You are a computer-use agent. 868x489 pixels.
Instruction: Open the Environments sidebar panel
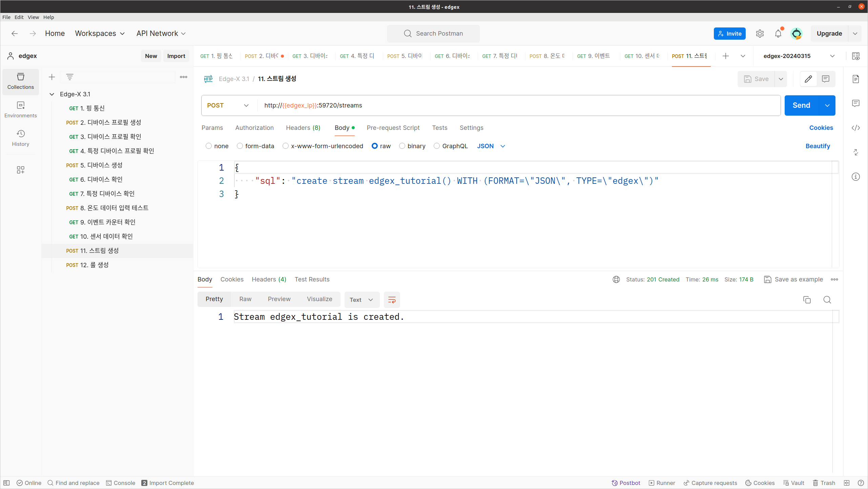click(21, 110)
